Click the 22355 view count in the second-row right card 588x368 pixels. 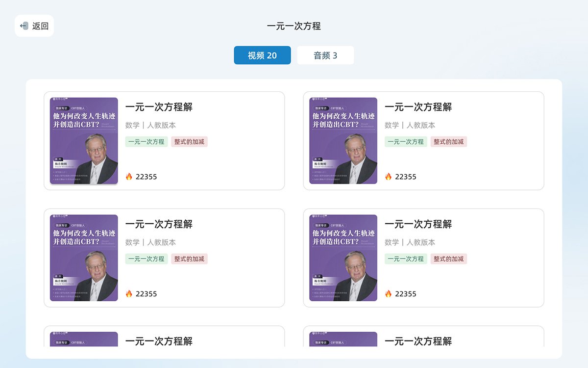406,294
